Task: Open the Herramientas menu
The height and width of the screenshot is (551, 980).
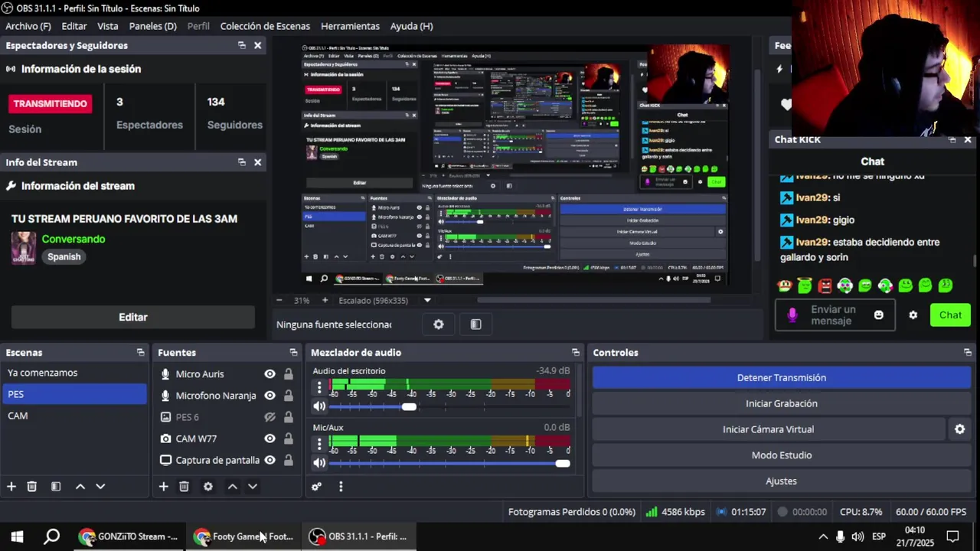Action: tap(350, 26)
